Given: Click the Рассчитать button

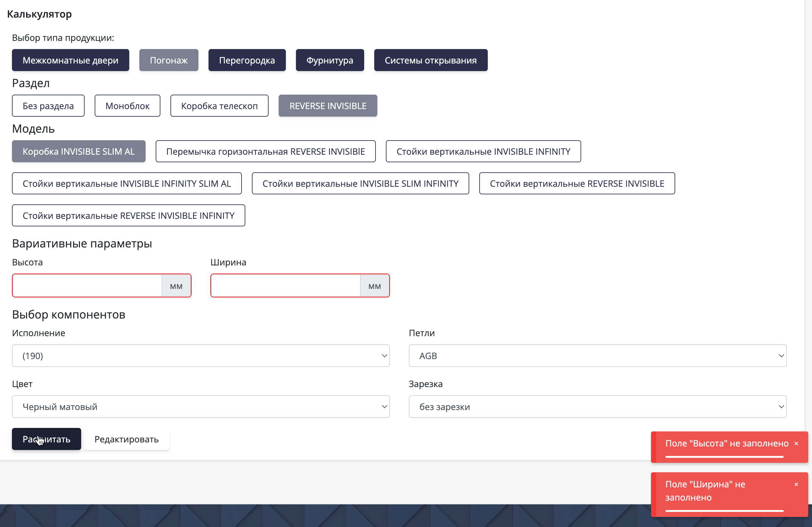Looking at the screenshot, I should [47, 439].
